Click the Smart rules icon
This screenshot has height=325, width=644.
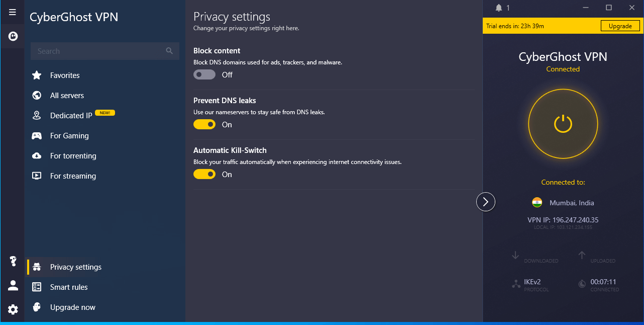tap(37, 287)
